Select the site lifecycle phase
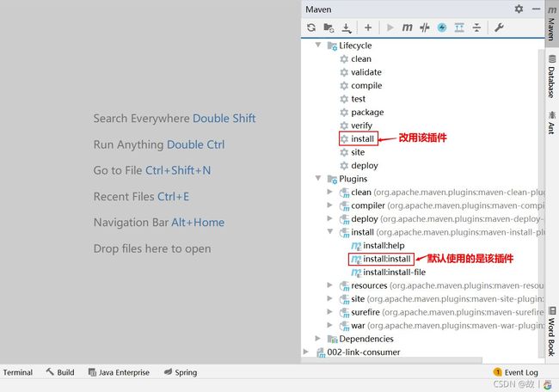559x392 pixels. (x=358, y=152)
